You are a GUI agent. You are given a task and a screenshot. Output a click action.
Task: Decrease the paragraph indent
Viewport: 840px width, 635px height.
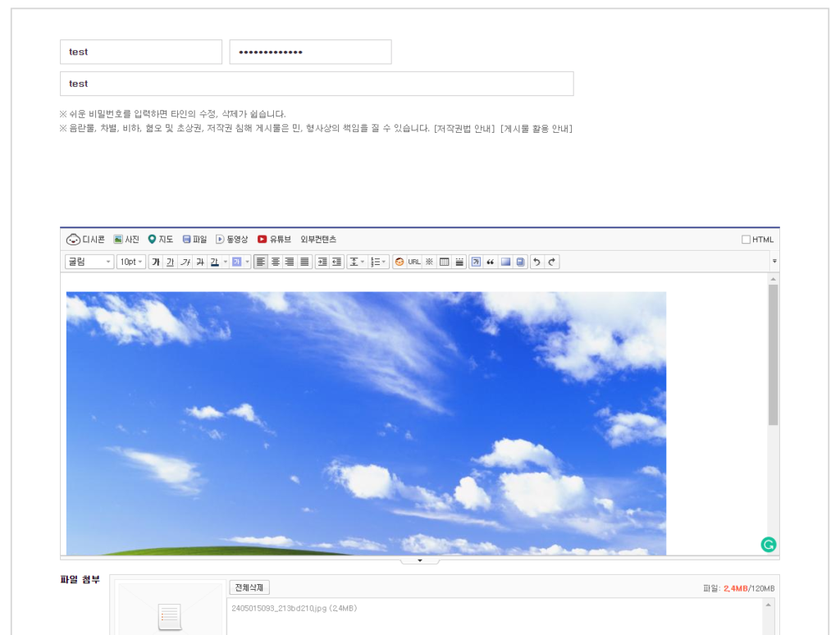(337, 262)
